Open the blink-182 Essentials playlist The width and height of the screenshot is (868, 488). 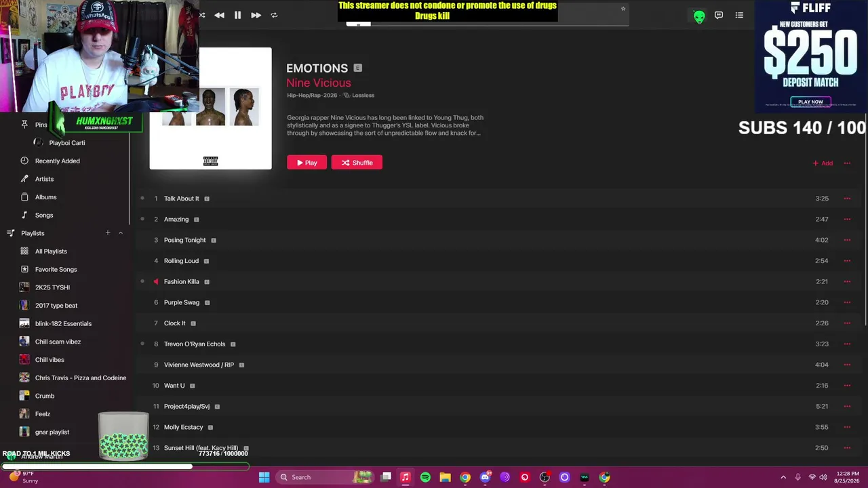coord(63,324)
